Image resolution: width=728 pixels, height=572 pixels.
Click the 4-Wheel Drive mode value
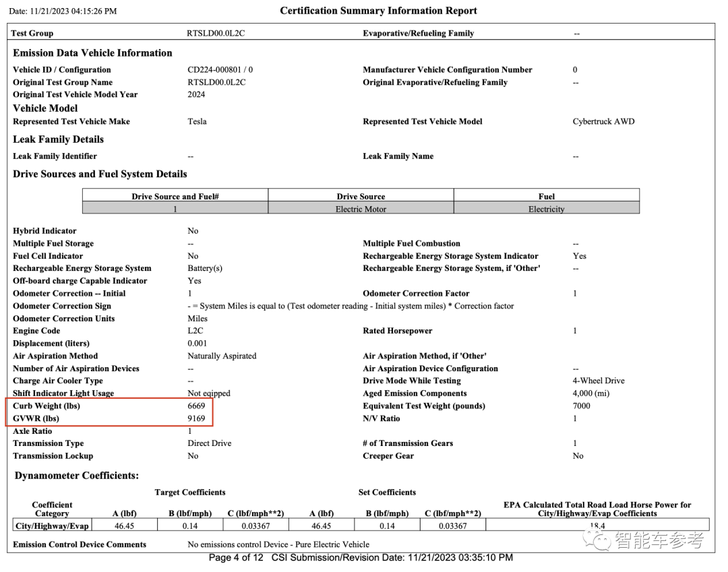tap(599, 381)
